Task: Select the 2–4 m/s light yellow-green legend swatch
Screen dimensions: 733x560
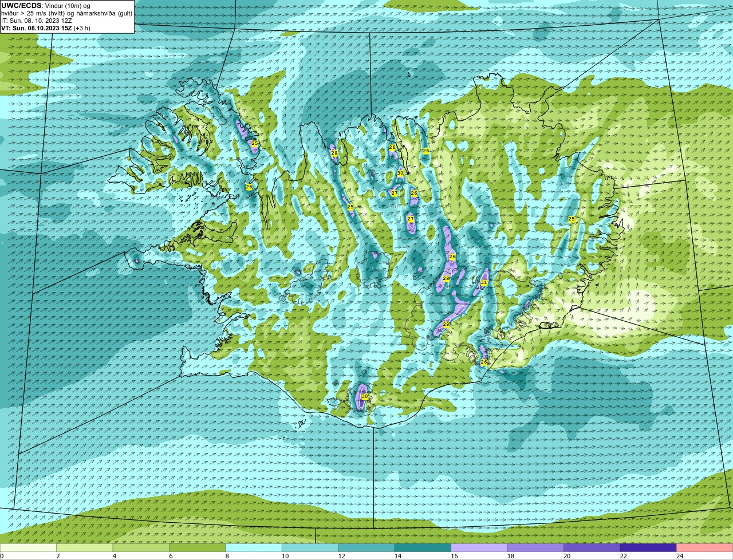Action: point(85,548)
